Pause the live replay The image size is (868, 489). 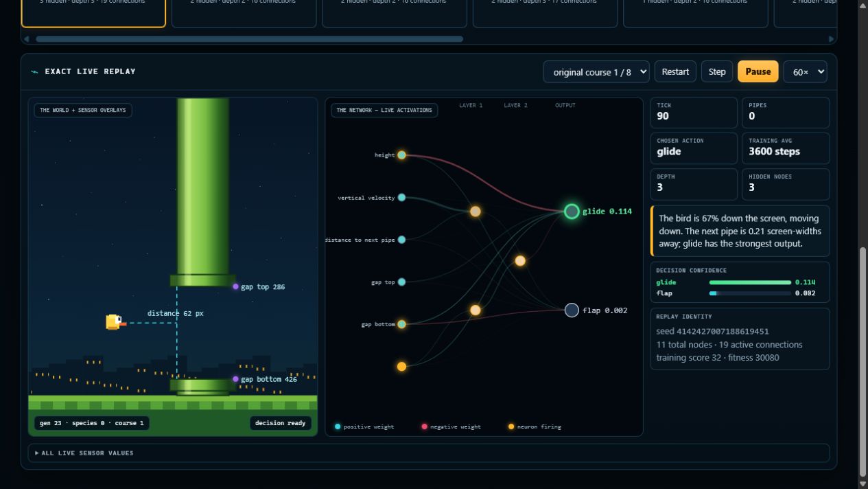(x=758, y=71)
